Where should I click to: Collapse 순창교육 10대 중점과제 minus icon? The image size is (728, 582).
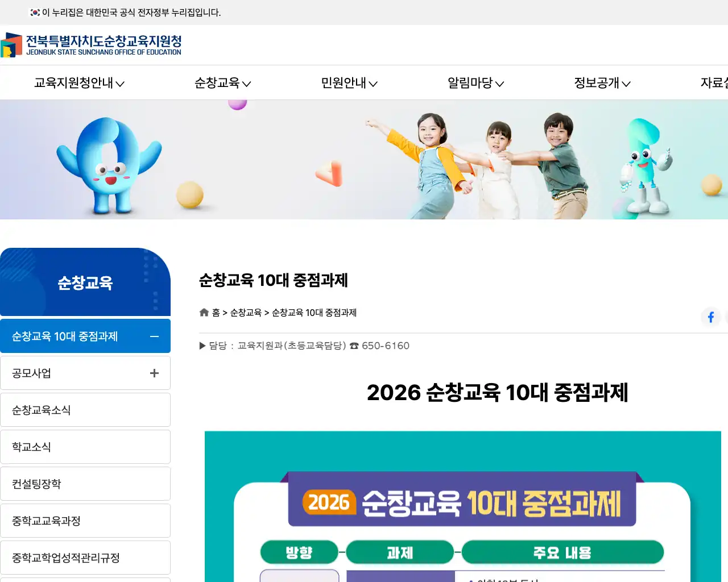tap(154, 336)
